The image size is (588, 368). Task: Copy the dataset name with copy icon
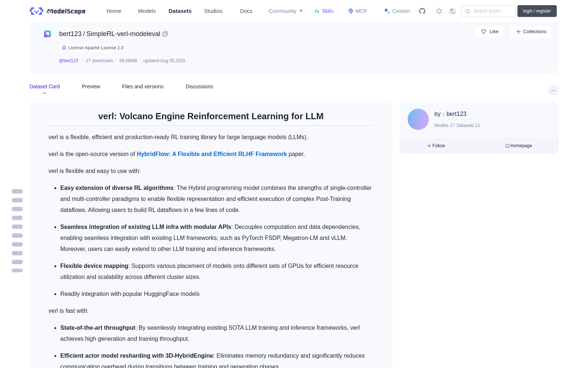pyautogui.click(x=165, y=34)
